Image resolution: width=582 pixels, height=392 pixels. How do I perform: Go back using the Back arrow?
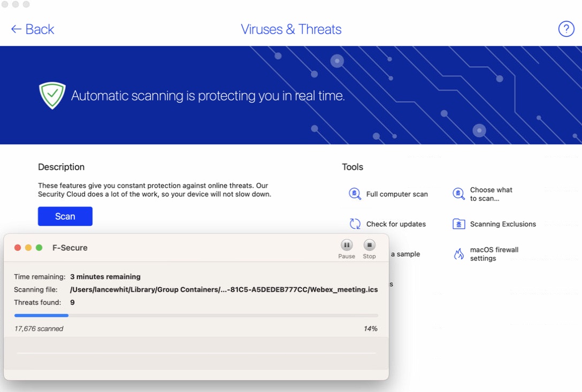(32, 29)
